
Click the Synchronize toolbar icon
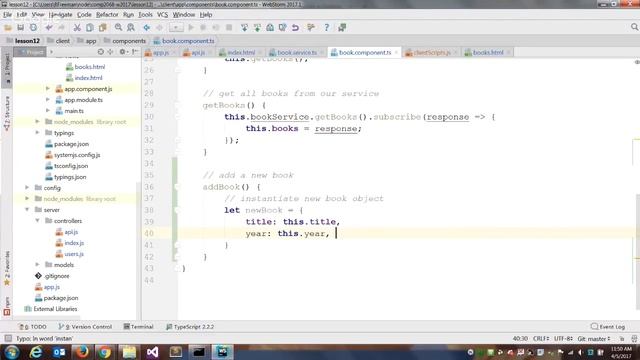click(x=33, y=27)
